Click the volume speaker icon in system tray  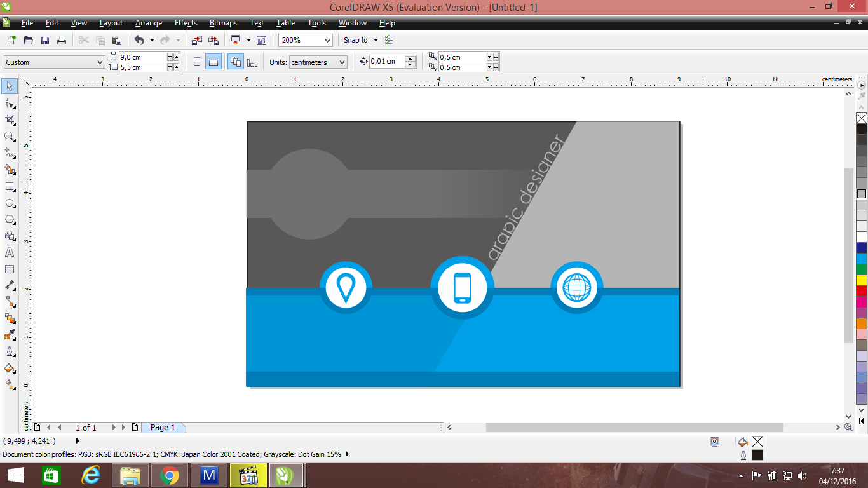coord(802,475)
